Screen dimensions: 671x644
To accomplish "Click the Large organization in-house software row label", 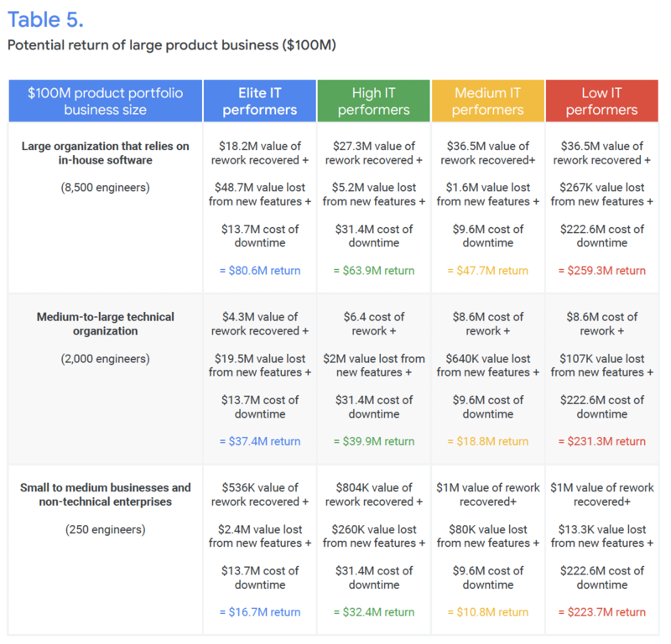I will click(x=106, y=153).
